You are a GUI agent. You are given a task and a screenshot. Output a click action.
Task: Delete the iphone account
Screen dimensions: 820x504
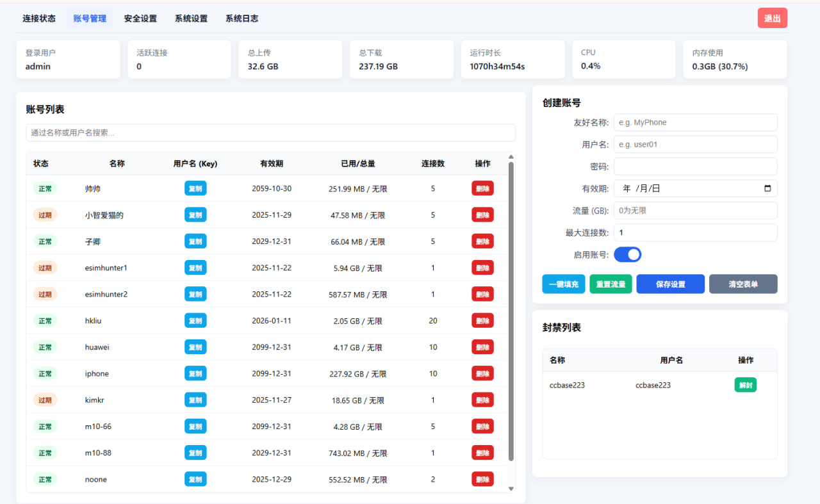coord(482,373)
